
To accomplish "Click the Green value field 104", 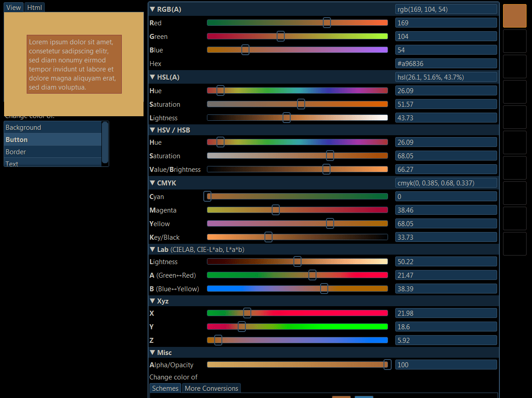I will (446, 37).
